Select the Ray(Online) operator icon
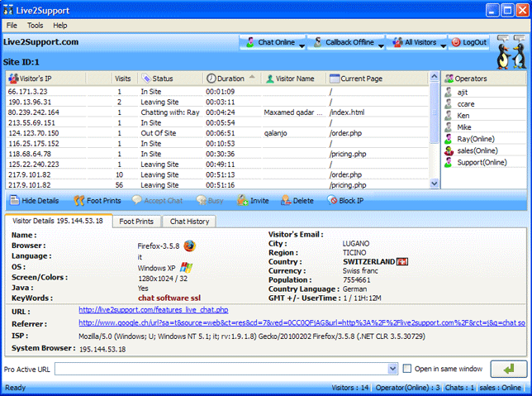This screenshot has height=396, width=532. point(449,139)
